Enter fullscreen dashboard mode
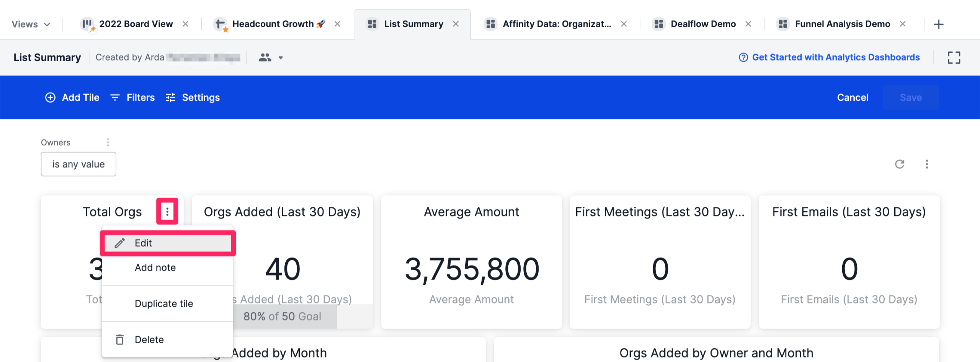 coord(954,57)
